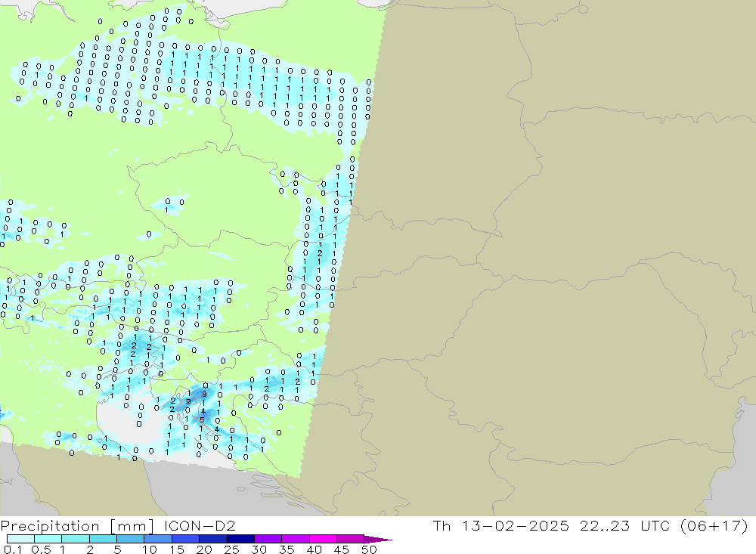Click the 30–35 mm violet legend swatch
The height and width of the screenshot is (554, 756).
click(x=268, y=539)
